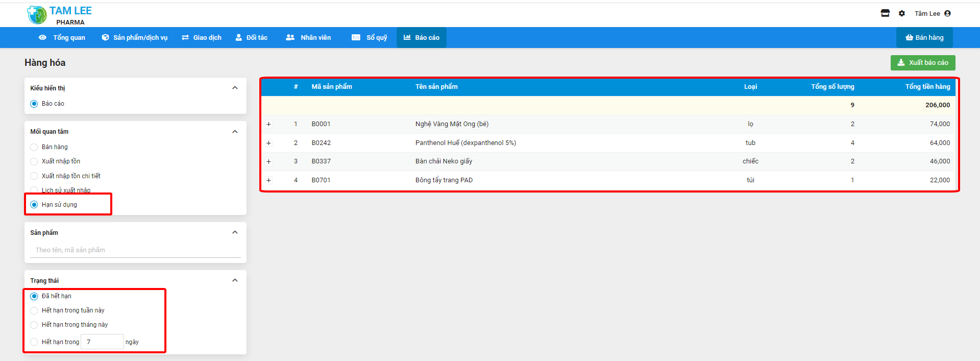
Task: Click product name Bàn chải Neko giấy
Action: (444, 161)
